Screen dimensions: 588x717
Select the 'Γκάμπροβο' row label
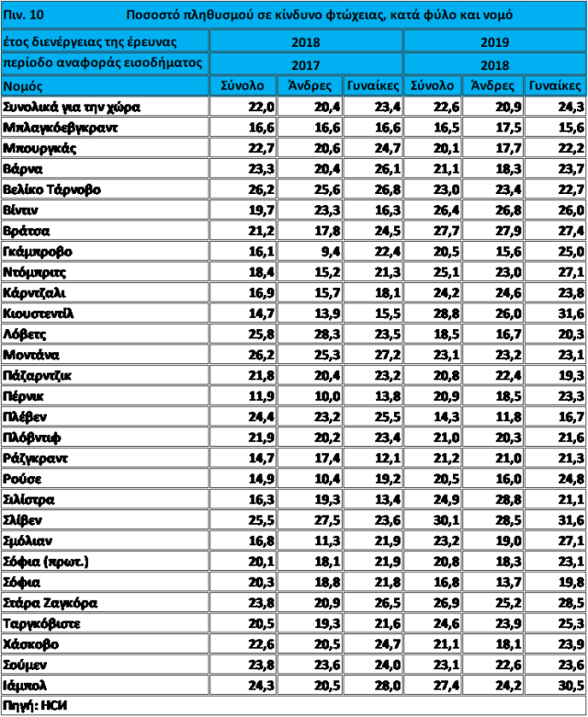(x=44, y=251)
